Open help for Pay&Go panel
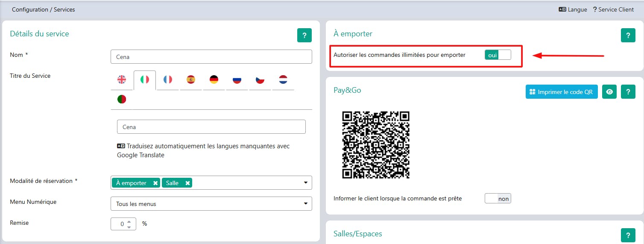644x244 pixels. (x=628, y=91)
